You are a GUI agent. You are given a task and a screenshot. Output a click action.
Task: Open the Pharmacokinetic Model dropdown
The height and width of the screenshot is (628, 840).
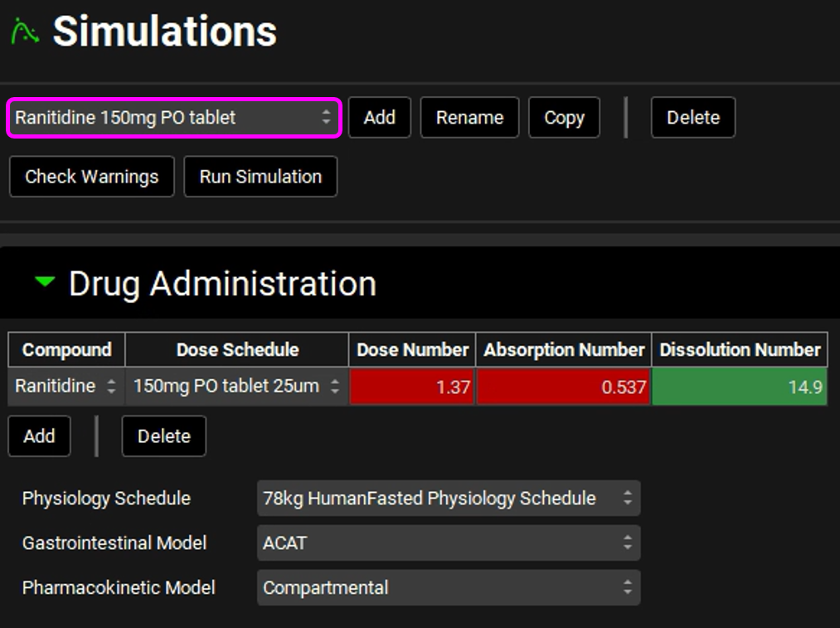tap(448, 588)
